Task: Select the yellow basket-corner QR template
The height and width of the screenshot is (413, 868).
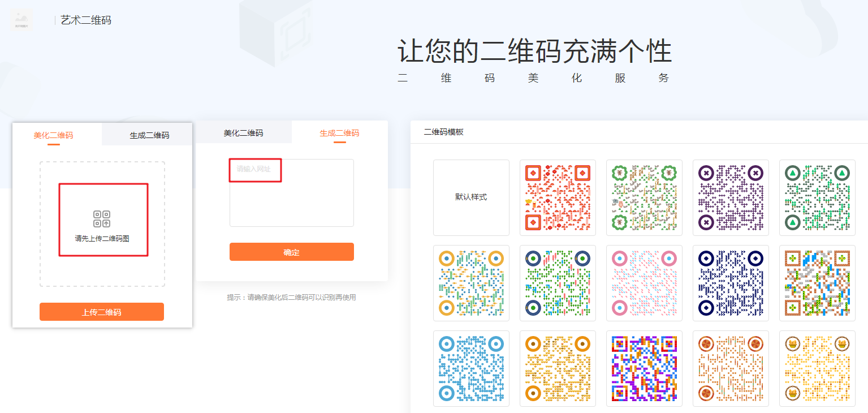Action: 817,368
